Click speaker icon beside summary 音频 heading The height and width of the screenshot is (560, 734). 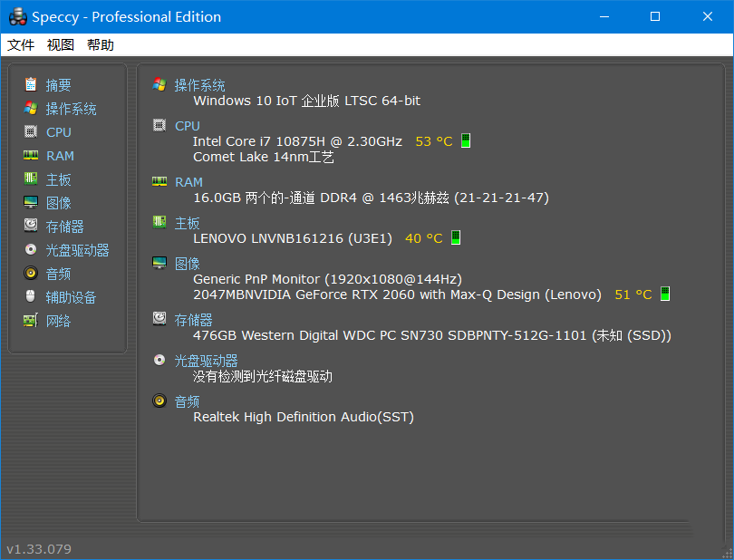coord(159,401)
